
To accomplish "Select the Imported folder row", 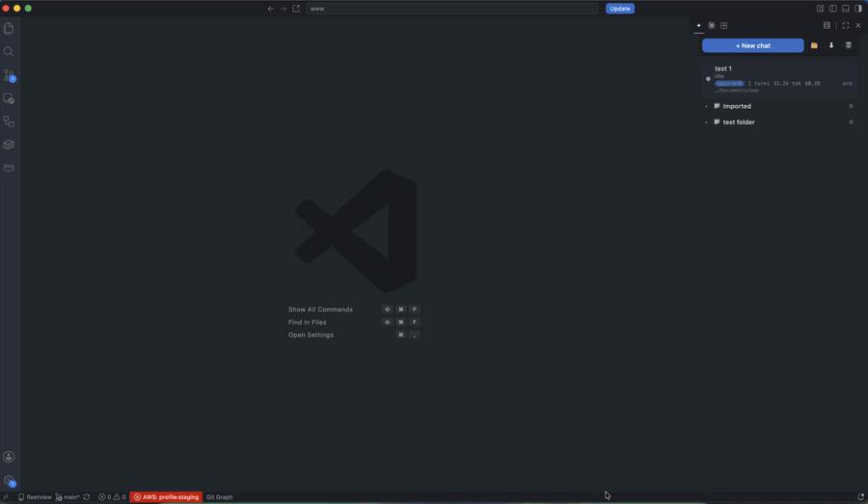I will [x=779, y=106].
